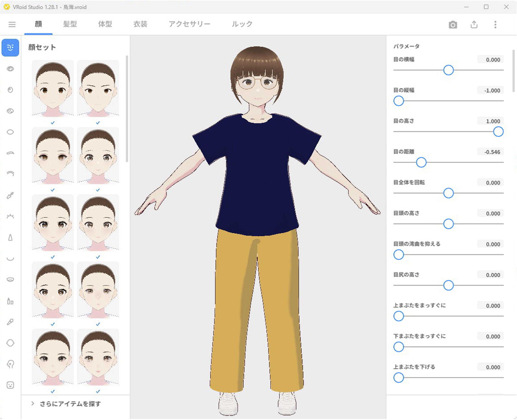This screenshot has height=420, width=517.
Task: Click the camera capture icon
Action: click(453, 25)
